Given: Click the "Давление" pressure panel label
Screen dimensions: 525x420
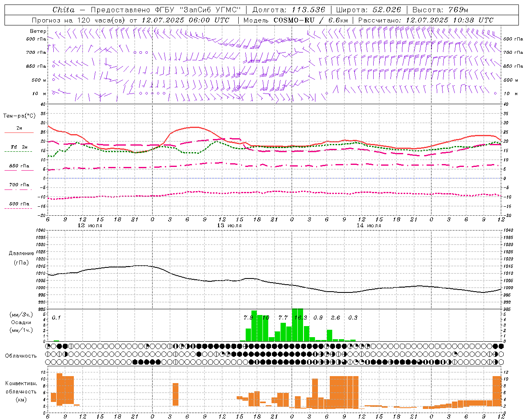Looking at the screenshot, I should click(21, 253).
